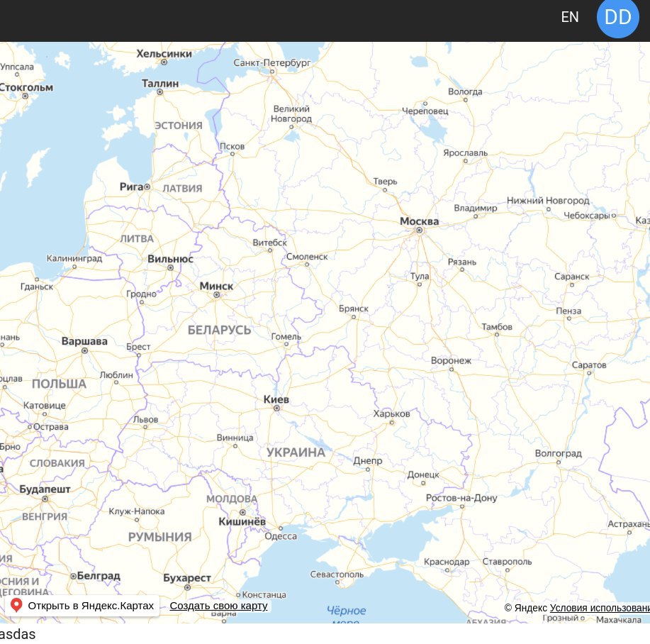Click the МОЛДОВА country label
The width and height of the screenshot is (650, 644).
pos(232,499)
